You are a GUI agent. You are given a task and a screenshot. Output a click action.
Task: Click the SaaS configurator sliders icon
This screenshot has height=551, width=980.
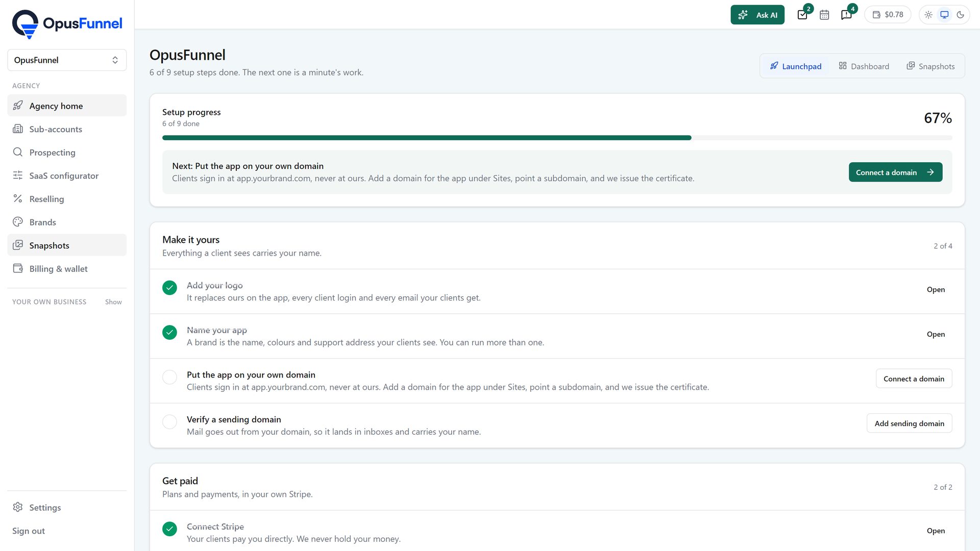click(x=18, y=176)
